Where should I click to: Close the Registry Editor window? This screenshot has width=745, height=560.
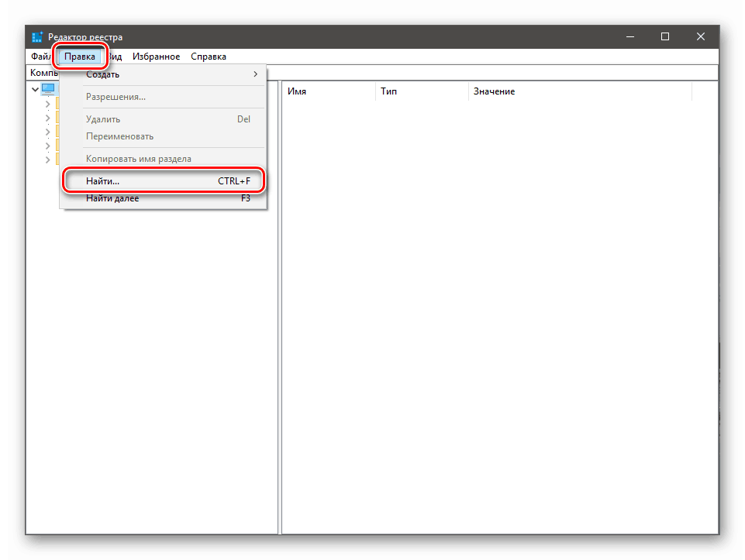tap(701, 37)
